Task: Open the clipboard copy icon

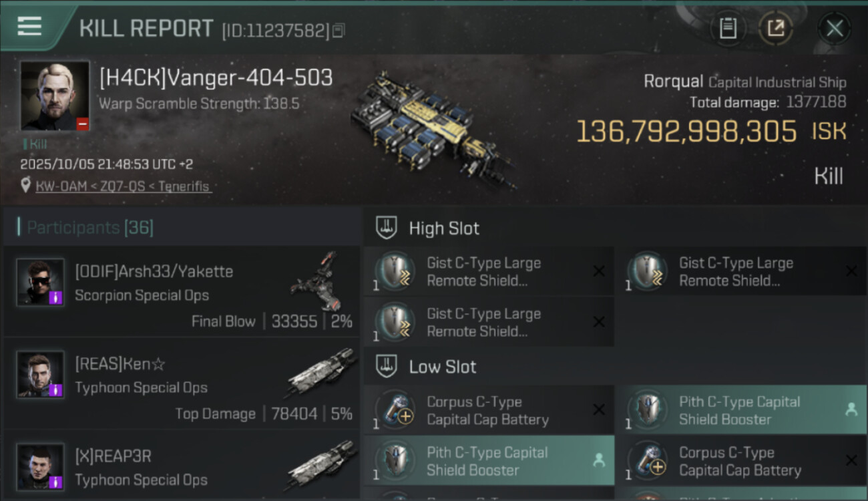Action: coord(728,28)
